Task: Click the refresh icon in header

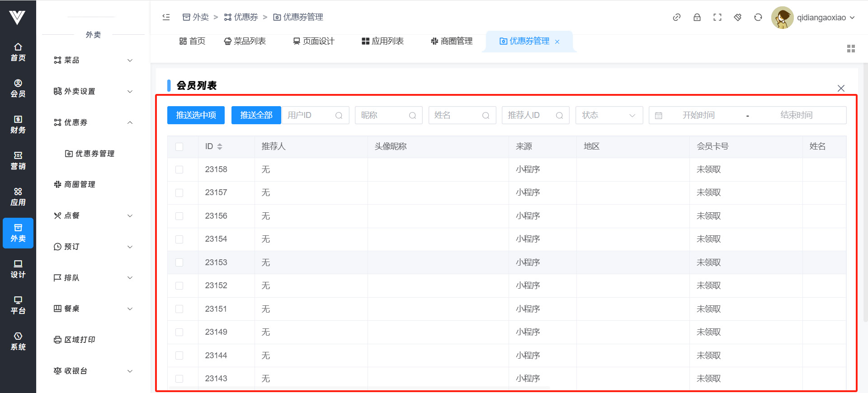Action: click(758, 17)
